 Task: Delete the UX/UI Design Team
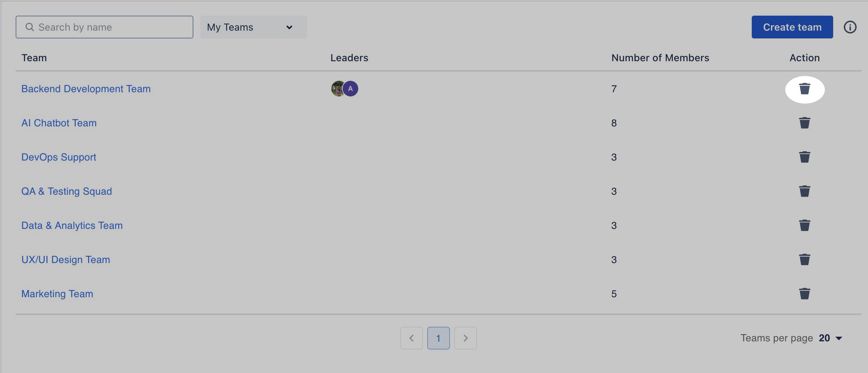(x=804, y=260)
